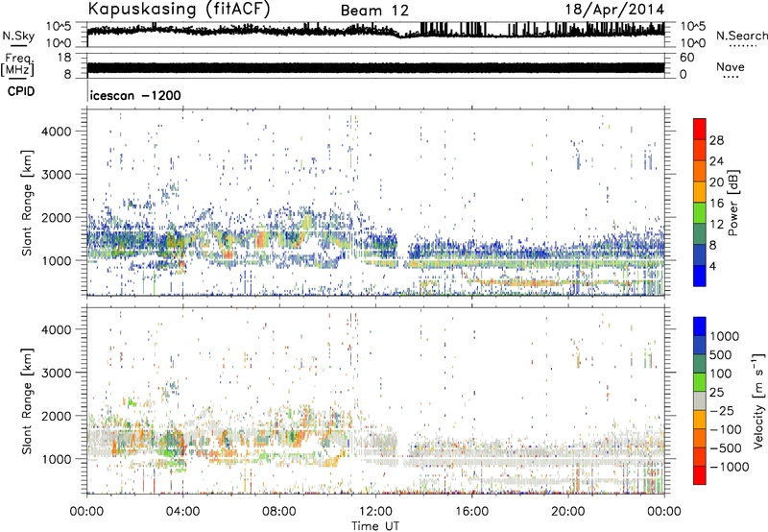Image resolution: width=768 pixels, height=532 pixels.
Task: Click the '25' label on the Velocity color bar
Action: 716,392
